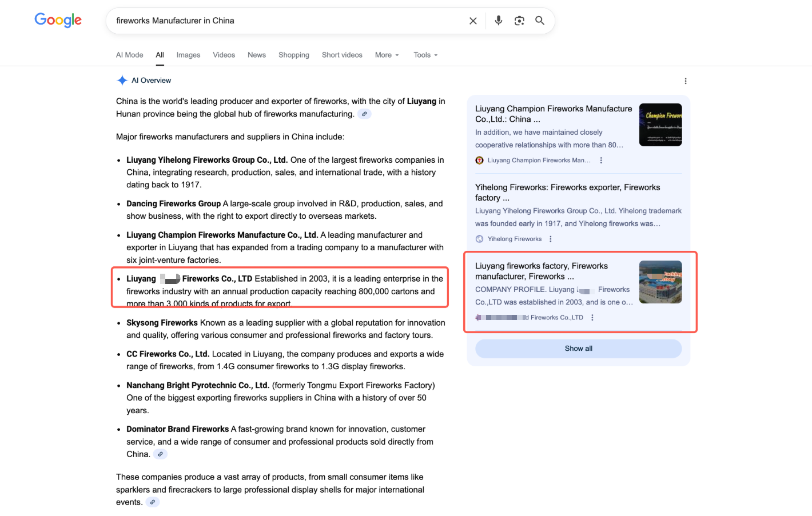Click link icon after Dominator Brand Fireworks entry
This screenshot has height=516, width=812.
(x=161, y=454)
